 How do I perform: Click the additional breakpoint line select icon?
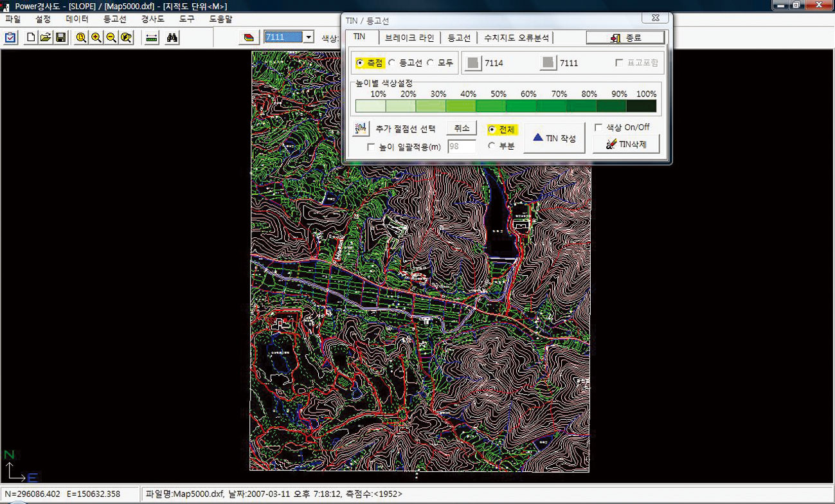tap(361, 129)
